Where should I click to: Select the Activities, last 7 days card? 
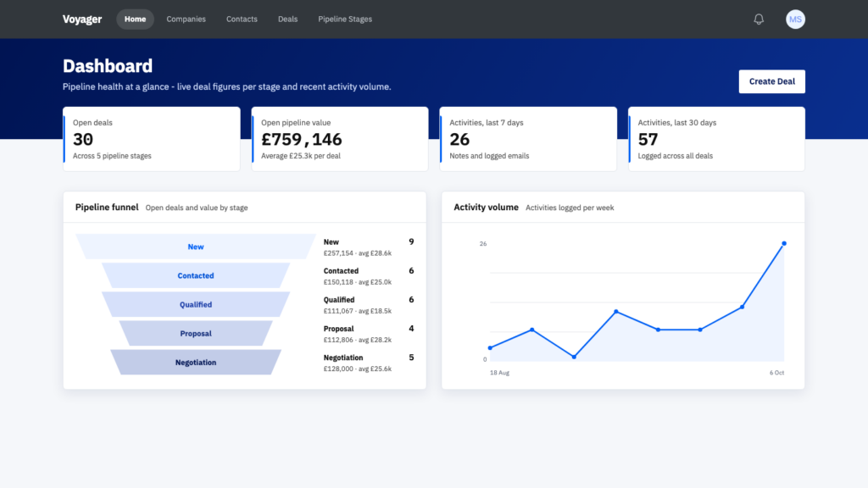coord(528,139)
